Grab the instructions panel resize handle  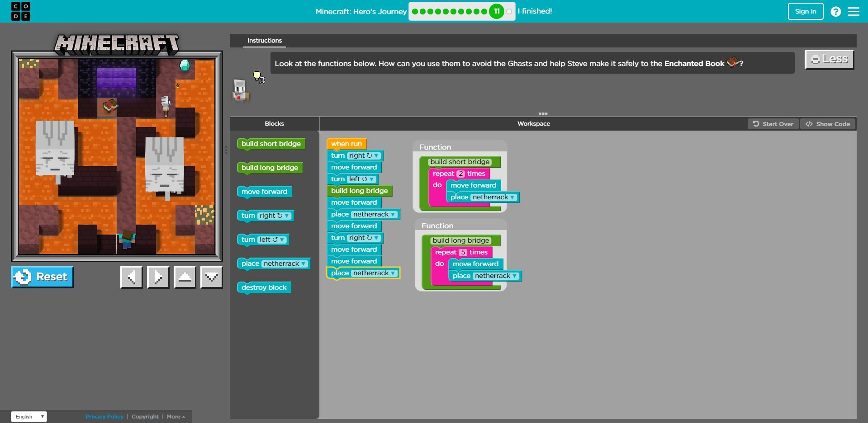(x=543, y=114)
